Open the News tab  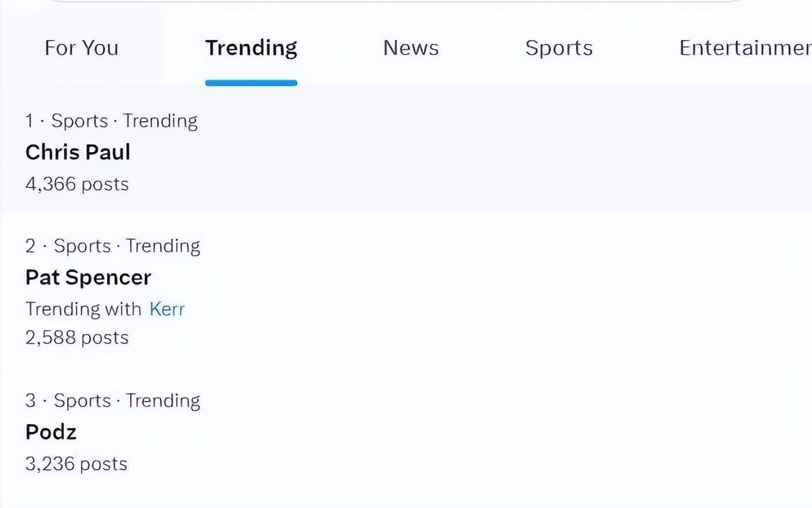(x=411, y=48)
